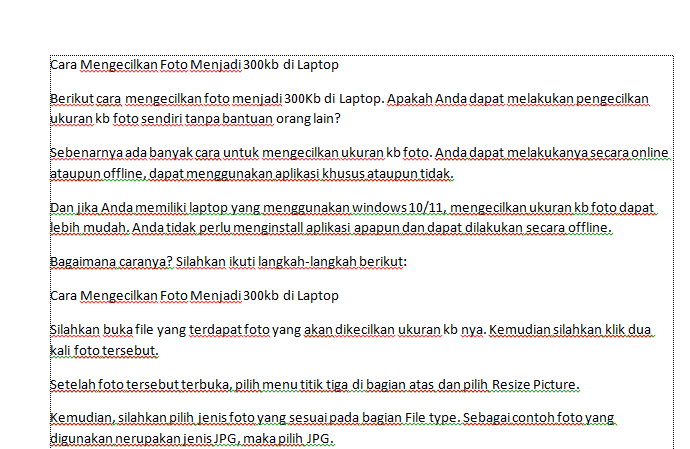Click the line "Bagaimana caranya? Silahkan ikuti langkah-langkah berikut:"
The width and height of the screenshot is (690, 449).
tap(228, 261)
